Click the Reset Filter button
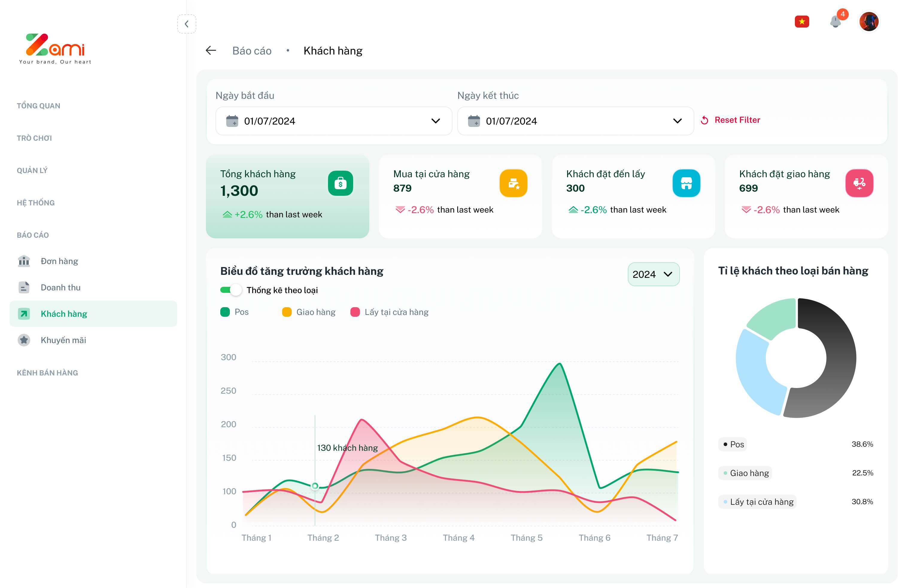Screen dimensions: 905x588 click(x=731, y=120)
